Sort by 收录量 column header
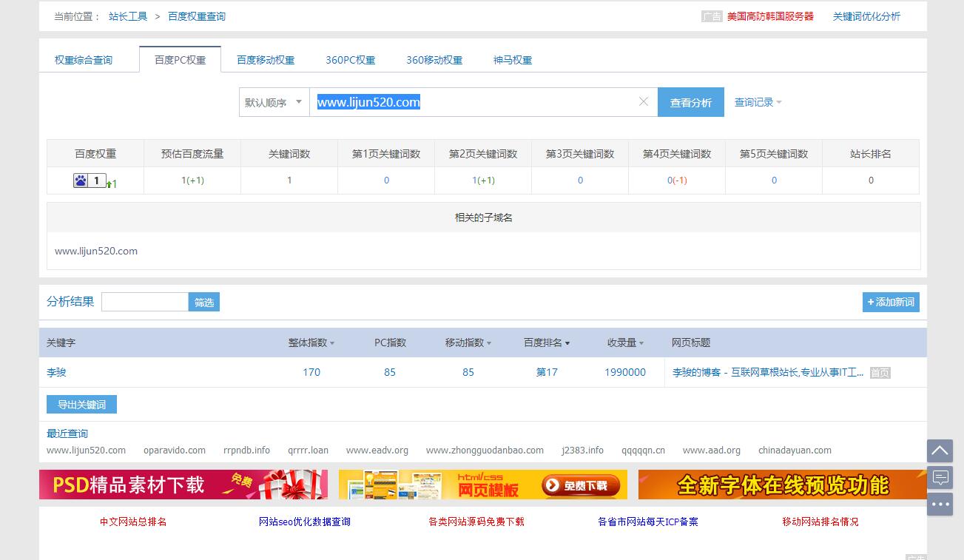 tap(625, 343)
